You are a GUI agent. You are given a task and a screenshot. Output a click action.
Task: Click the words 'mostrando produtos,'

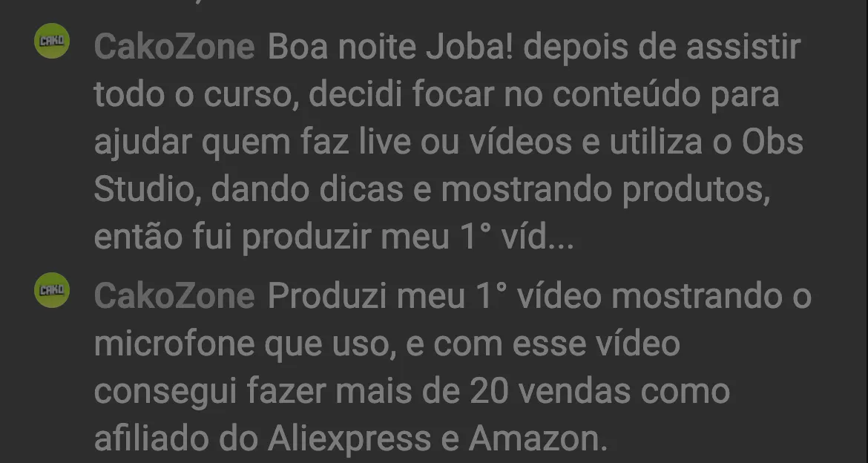[605, 190]
